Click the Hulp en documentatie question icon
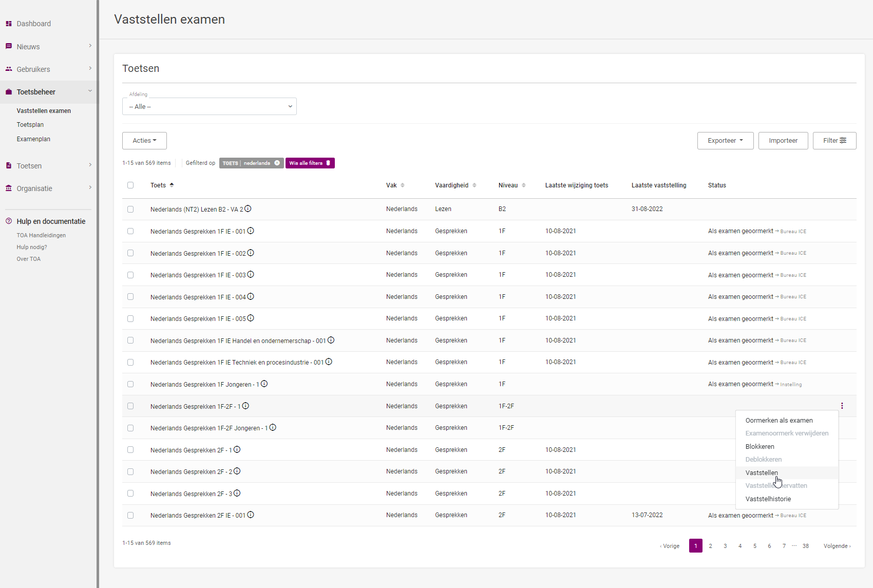The height and width of the screenshot is (588, 873). pyautogui.click(x=9, y=221)
